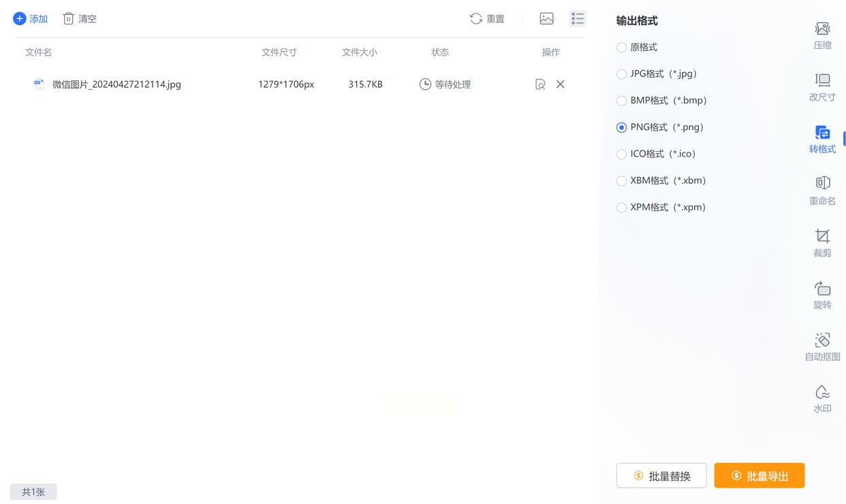Clear the file list with 清空

click(80, 19)
